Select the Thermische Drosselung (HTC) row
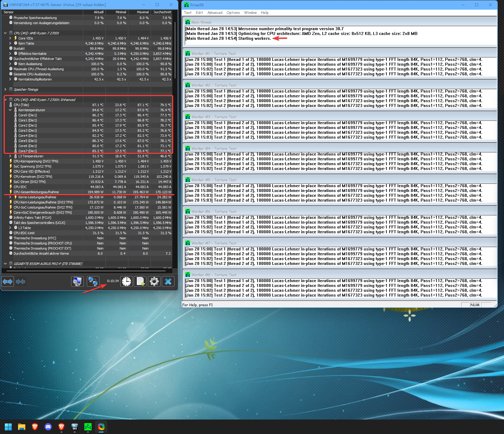Image resolution: width=504 pixels, height=434 pixels. (87, 238)
